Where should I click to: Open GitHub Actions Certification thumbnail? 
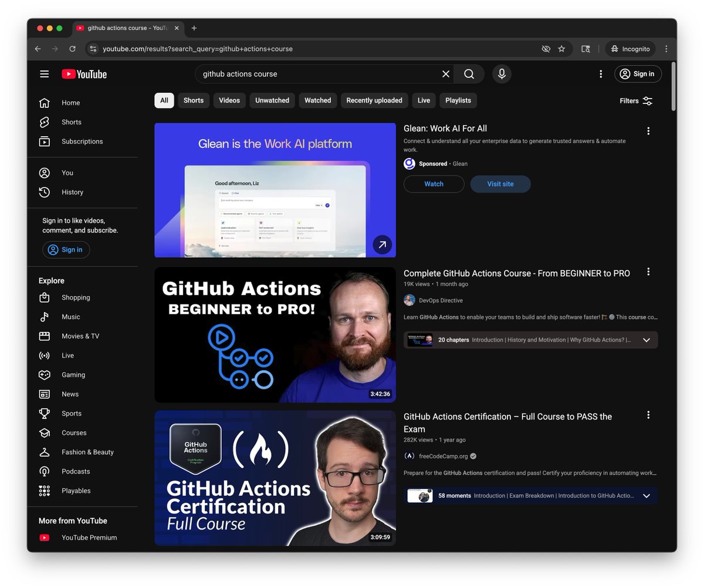pyautogui.click(x=275, y=478)
